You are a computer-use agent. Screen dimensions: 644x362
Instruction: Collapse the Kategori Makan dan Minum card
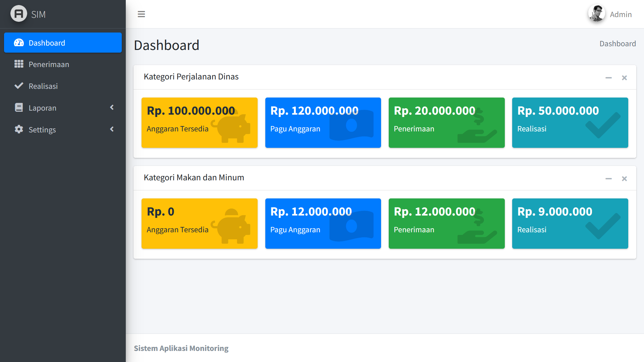[608, 179]
